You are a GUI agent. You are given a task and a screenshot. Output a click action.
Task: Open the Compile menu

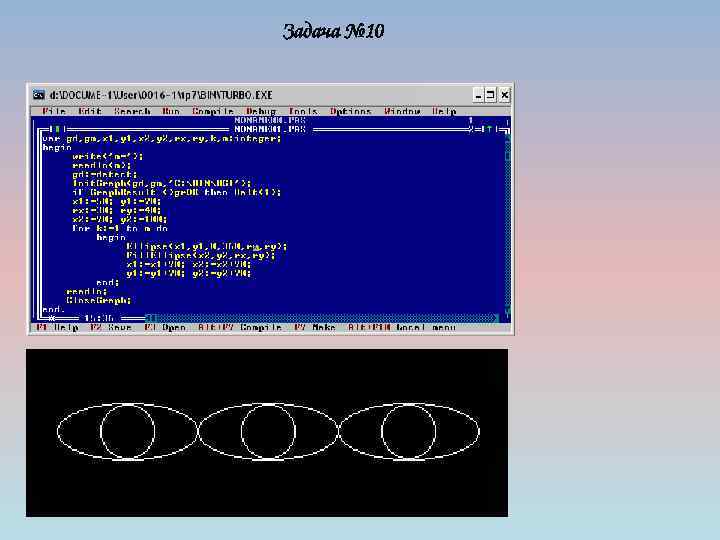point(213,111)
